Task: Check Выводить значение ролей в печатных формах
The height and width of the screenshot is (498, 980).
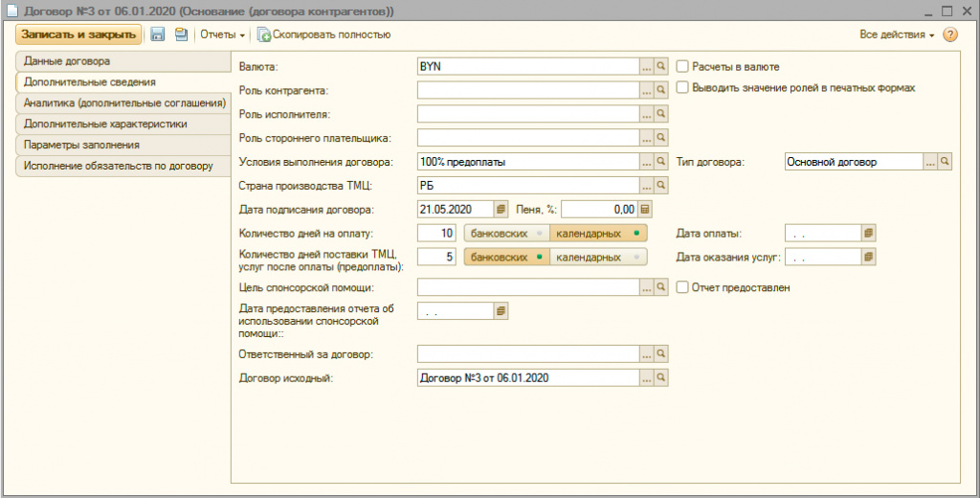Action: 683,87
